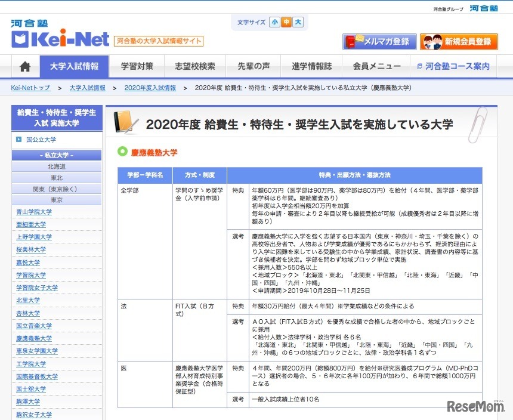Click the メルマガ登録 button
The width and height of the screenshot is (513, 420).
379,42
